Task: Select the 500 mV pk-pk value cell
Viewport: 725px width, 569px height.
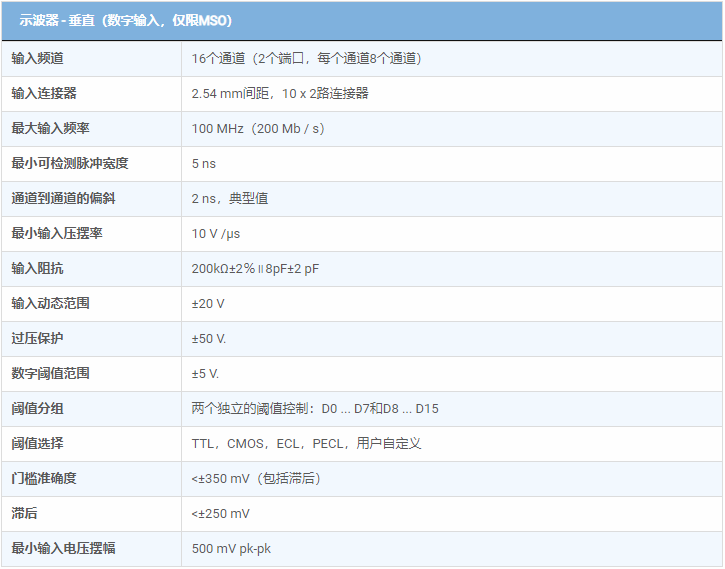Action: 231,548
